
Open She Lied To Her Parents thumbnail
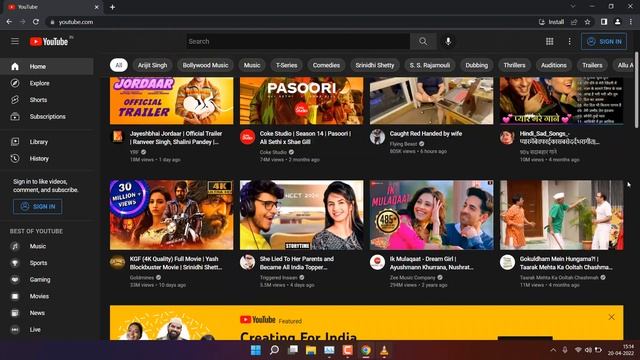[x=302, y=215]
